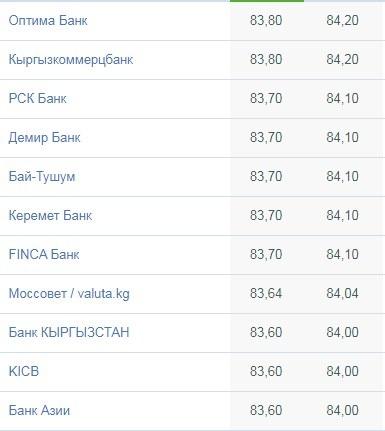Open Моссовет / valuta.kg link
This screenshot has width=385, height=431.
[x=69, y=294]
